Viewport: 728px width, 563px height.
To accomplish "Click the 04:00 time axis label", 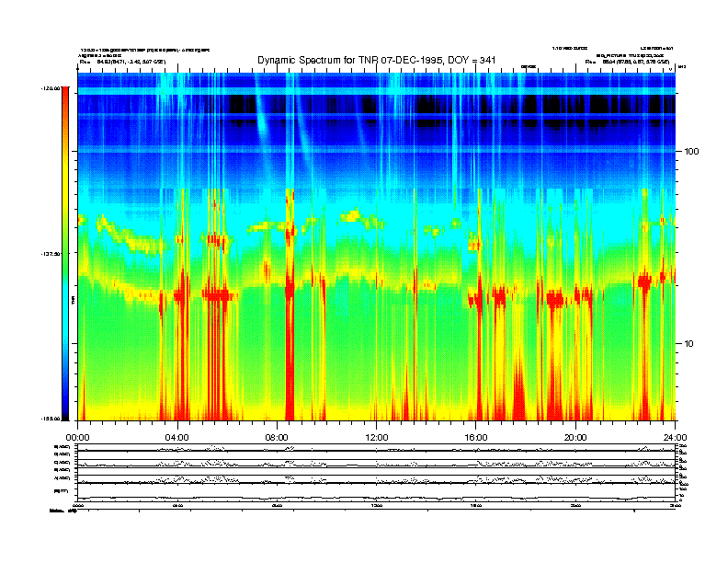I will click(177, 438).
